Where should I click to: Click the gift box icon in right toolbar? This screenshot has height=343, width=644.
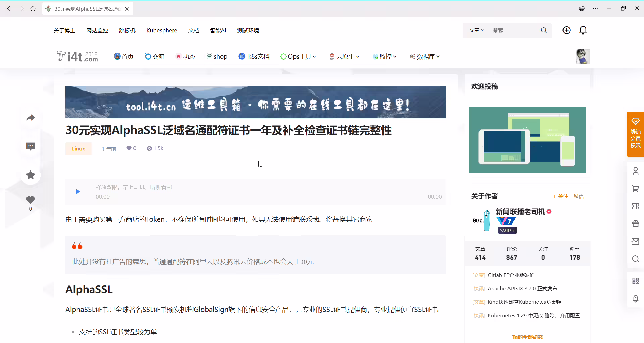tap(635, 224)
